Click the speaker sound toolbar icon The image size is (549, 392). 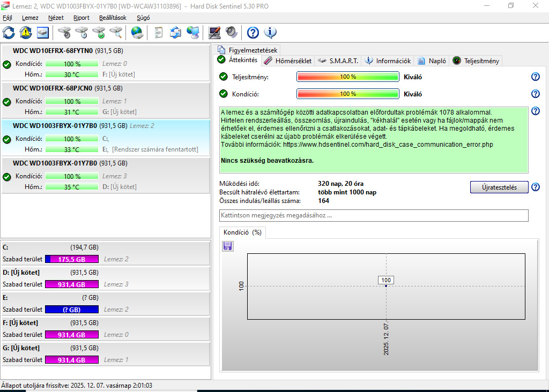[x=232, y=33]
